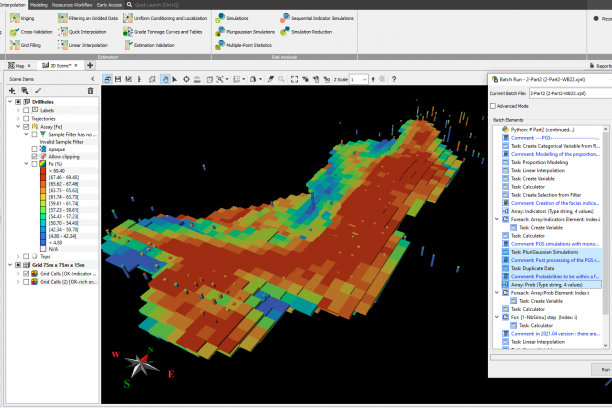Click the fit to full extent icon
612x408 pixels.
click(294, 79)
